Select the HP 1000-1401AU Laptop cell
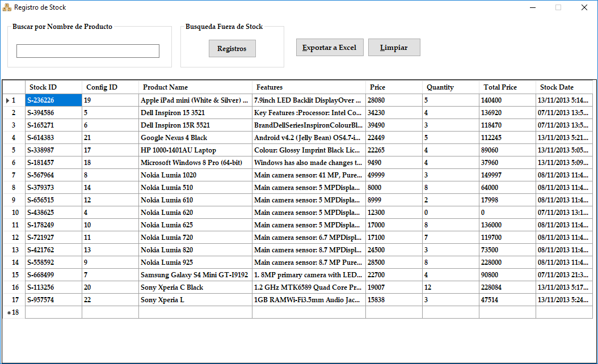The width and height of the screenshot is (598, 364). click(195, 150)
